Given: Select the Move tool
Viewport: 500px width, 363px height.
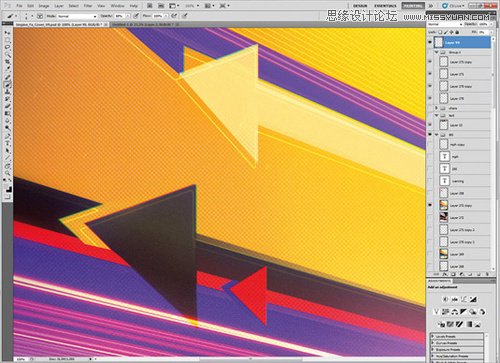Looking at the screenshot, I should [x=8, y=33].
